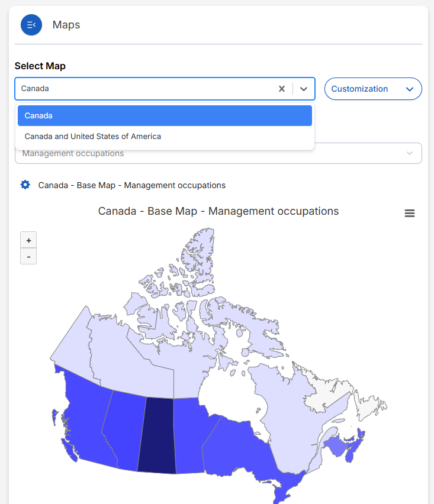Open the Customization dropdown
Image resolution: width=434 pixels, height=504 pixels.
[373, 89]
